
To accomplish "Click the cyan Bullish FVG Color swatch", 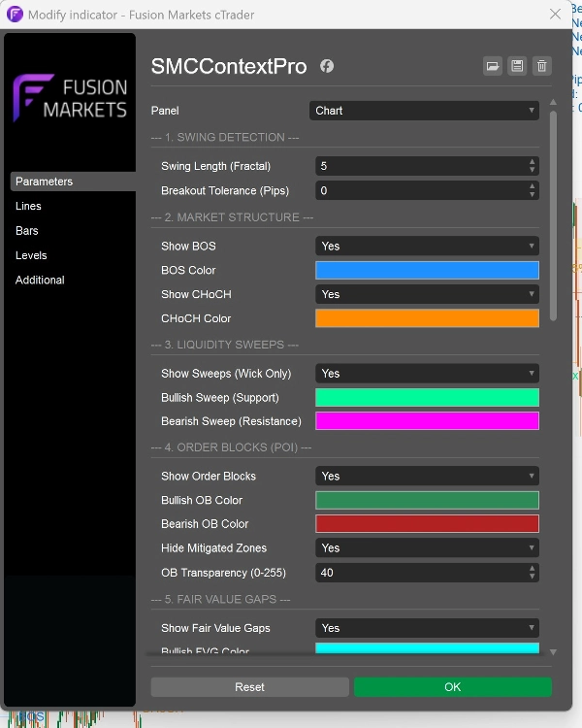I will (427, 648).
